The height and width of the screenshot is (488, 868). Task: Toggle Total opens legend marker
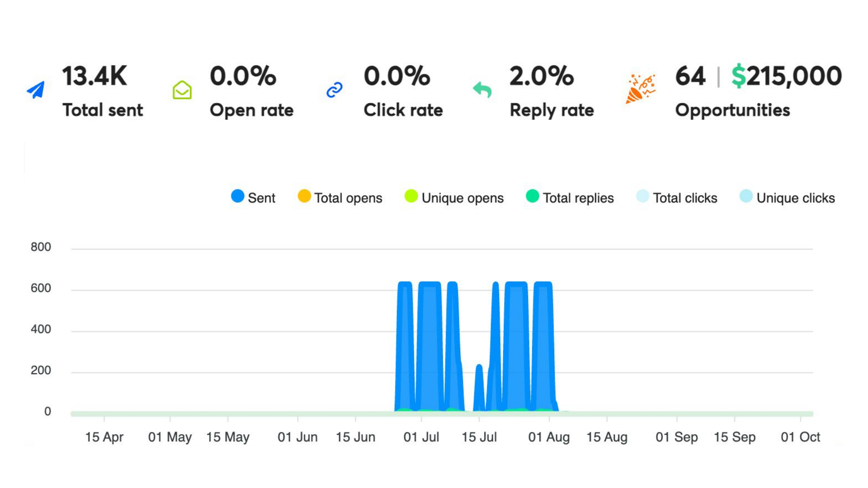[304, 197]
